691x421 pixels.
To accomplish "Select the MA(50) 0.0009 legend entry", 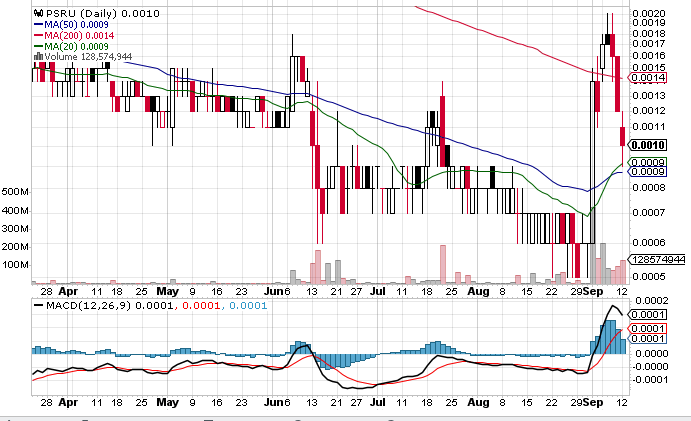I will 71,25.
